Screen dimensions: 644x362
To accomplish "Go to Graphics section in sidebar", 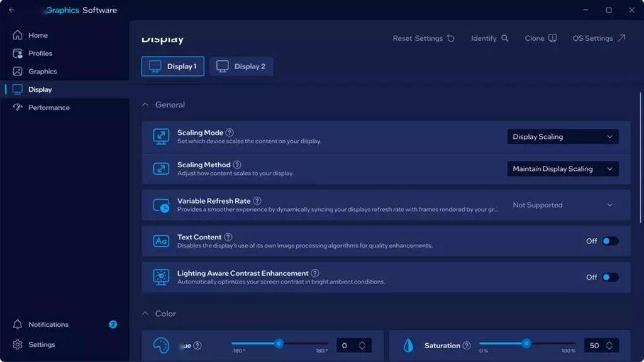I will pos(65,72).
